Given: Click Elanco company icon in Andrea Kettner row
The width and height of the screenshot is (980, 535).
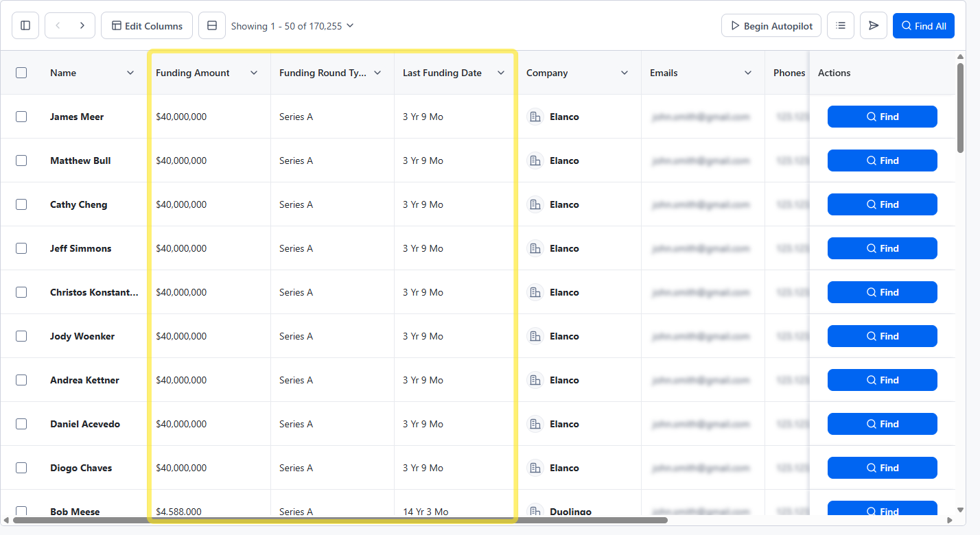Looking at the screenshot, I should point(535,380).
